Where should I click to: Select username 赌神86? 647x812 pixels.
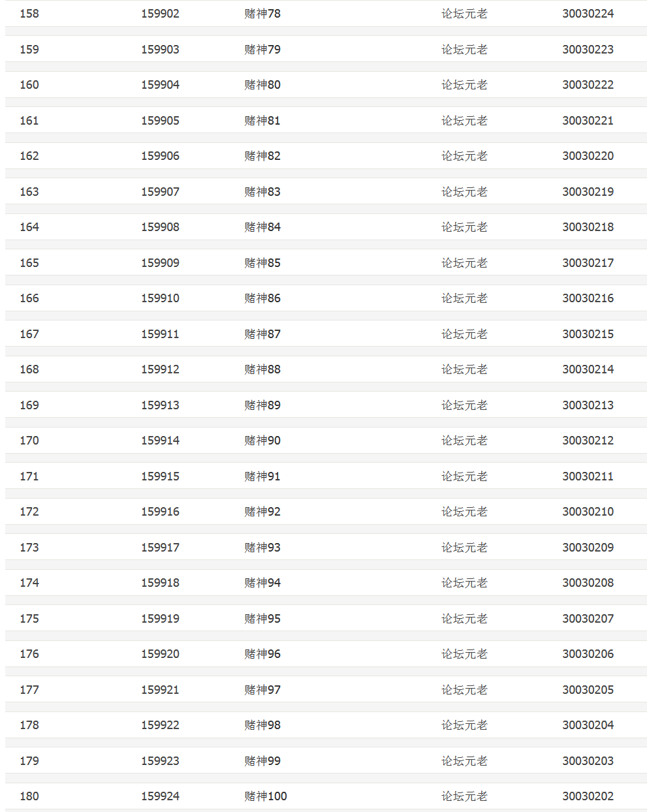click(x=262, y=298)
